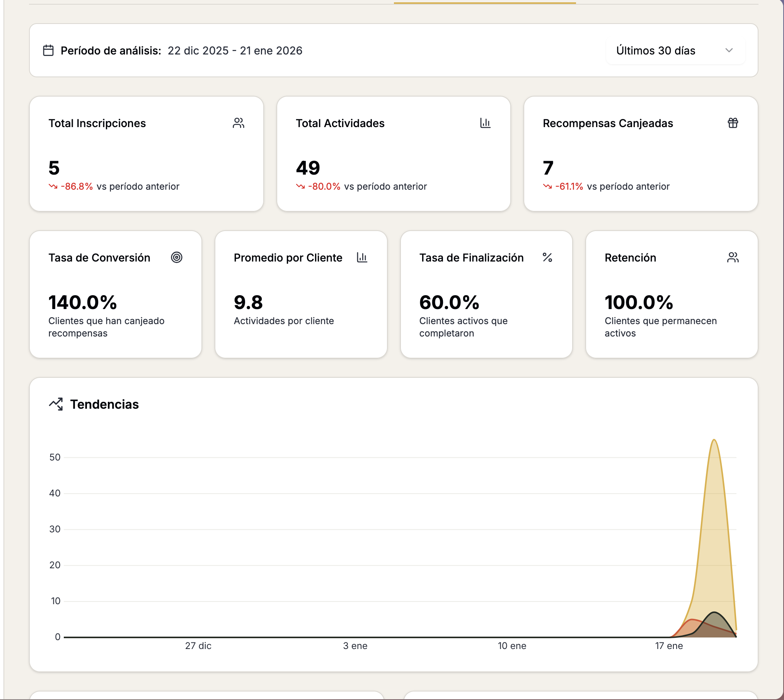784x700 pixels.
Task: Click the users icon in Retención card
Action: click(x=733, y=257)
